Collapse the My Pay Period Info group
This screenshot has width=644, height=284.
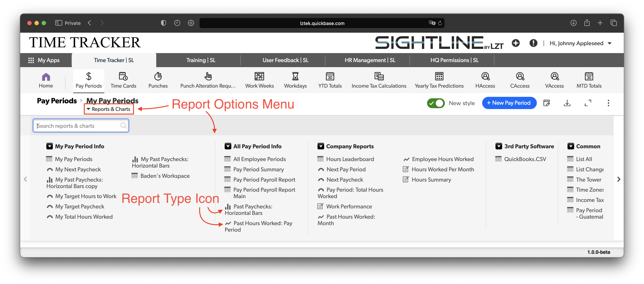50,146
